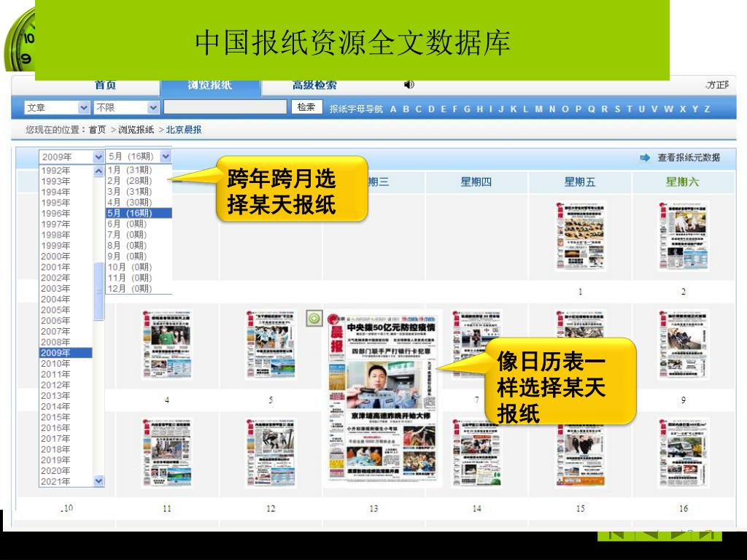Viewport: 747px width, 560px height.
Task: Click the year list scrollbar thumb
Action: click(x=98, y=291)
